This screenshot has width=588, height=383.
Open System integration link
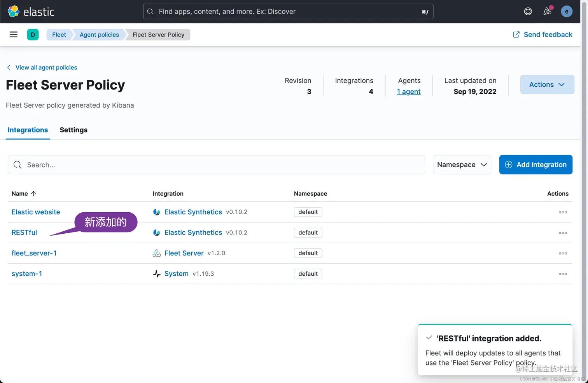click(x=177, y=274)
